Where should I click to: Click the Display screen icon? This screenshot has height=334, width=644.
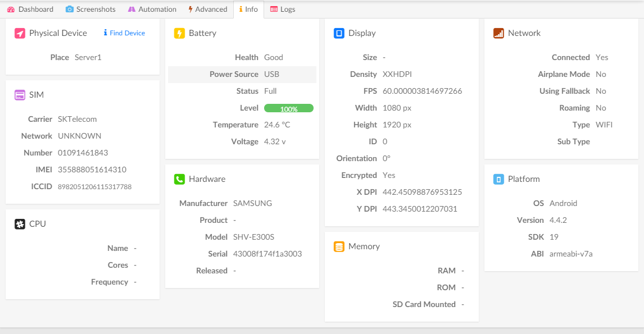pos(339,33)
